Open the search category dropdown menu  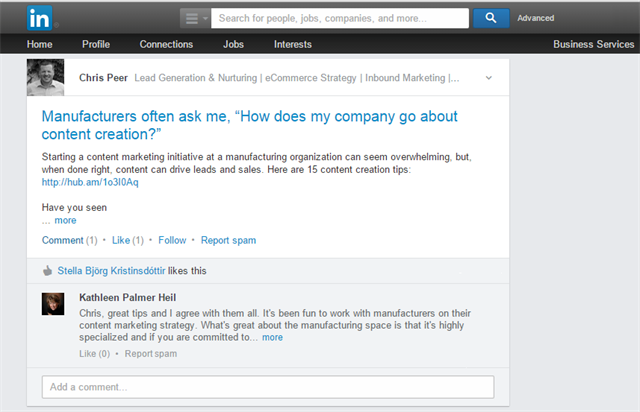(x=195, y=18)
